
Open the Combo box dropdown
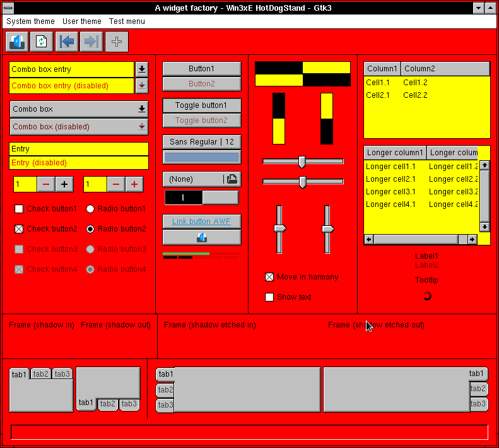point(79,109)
